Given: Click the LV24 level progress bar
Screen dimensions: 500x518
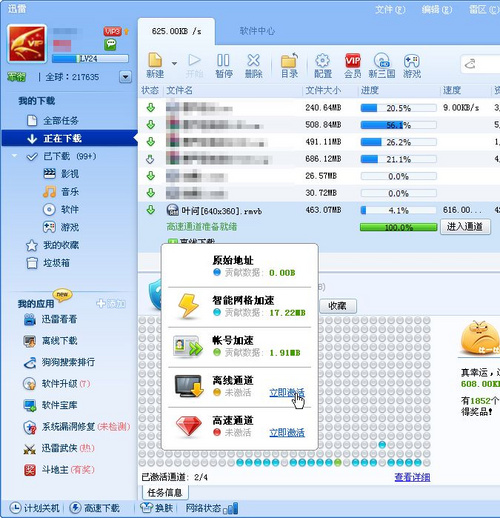Looking at the screenshot, I should point(90,59).
